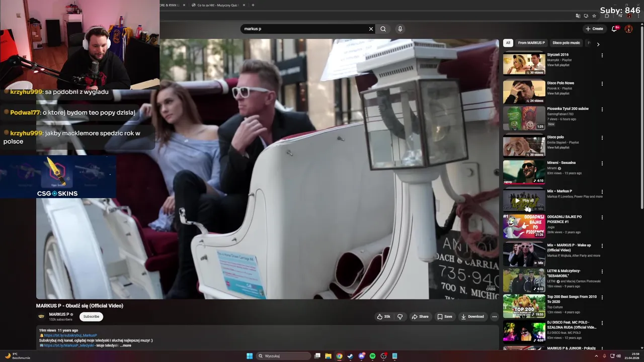644x362 pixels.
Task: Like the video with thumbs-up button
Action: point(383,317)
